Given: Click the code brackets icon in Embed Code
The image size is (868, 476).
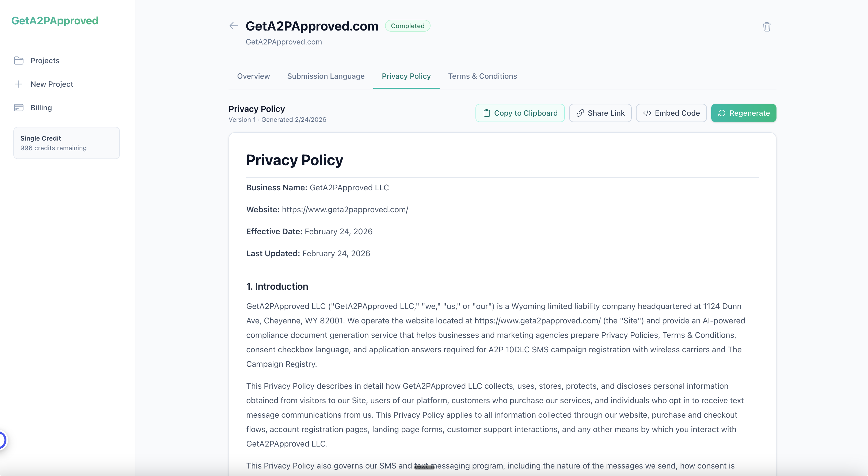Looking at the screenshot, I should coord(647,113).
